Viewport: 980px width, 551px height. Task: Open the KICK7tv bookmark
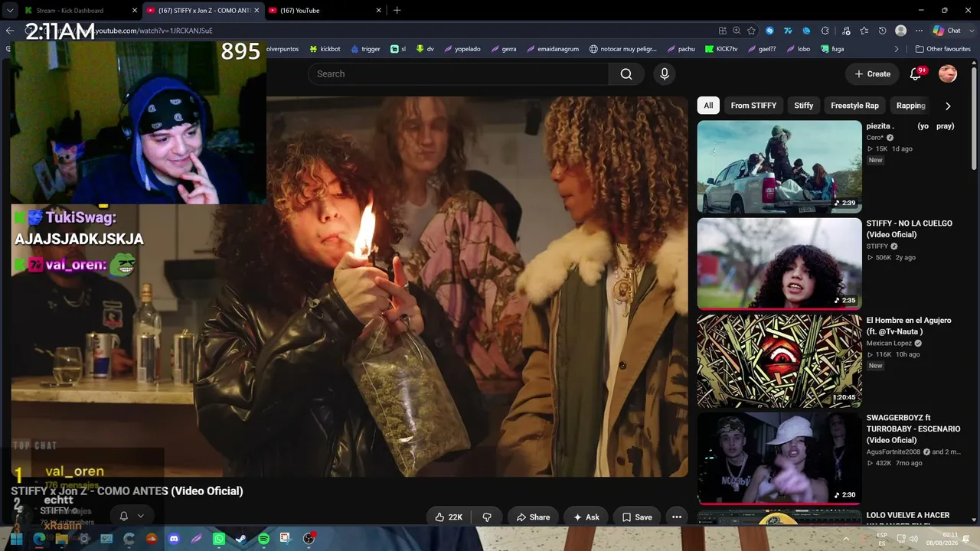click(x=720, y=49)
